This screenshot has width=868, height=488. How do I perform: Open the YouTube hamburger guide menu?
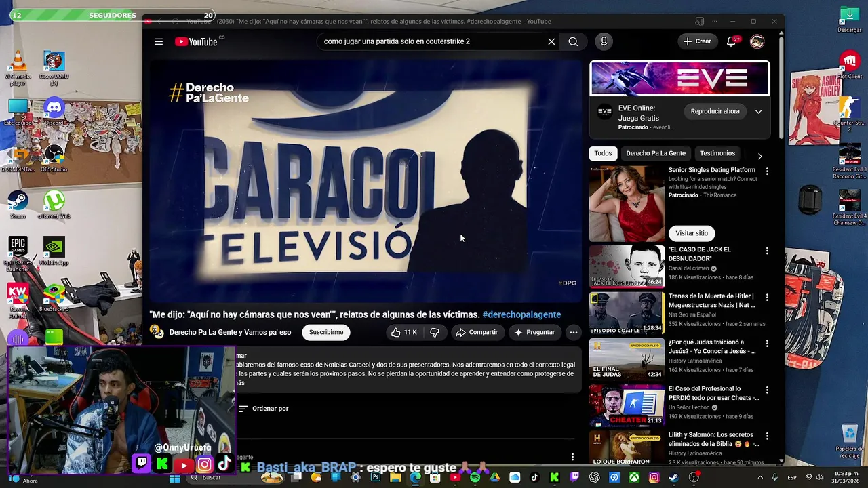[x=159, y=41]
